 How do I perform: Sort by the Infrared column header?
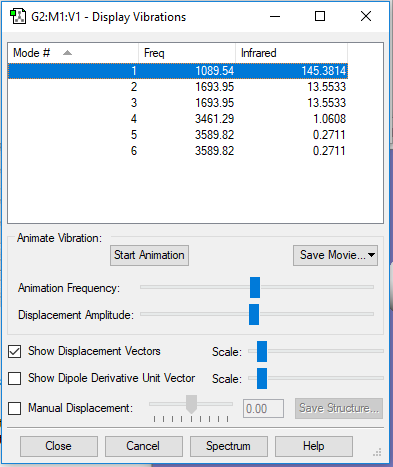[292, 53]
